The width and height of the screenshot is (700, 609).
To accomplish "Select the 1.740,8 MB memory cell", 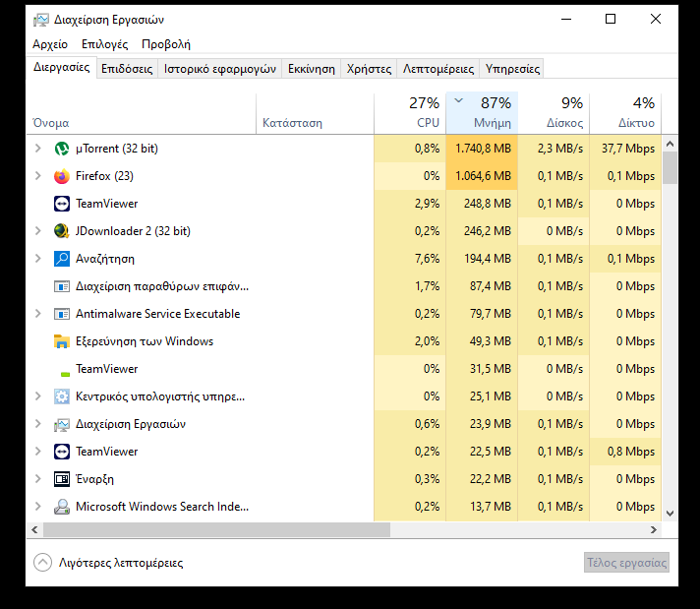I will [x=482, y=149].
